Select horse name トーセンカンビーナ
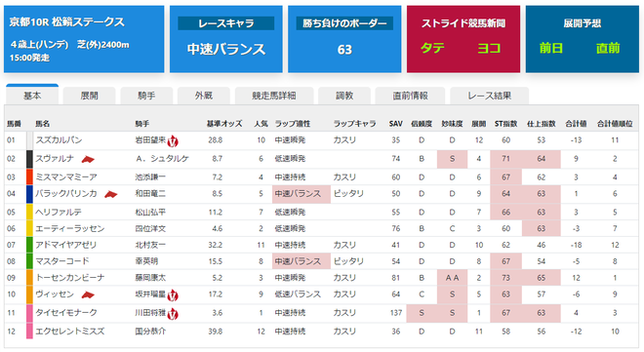644x352 pixels. point(70,278)
